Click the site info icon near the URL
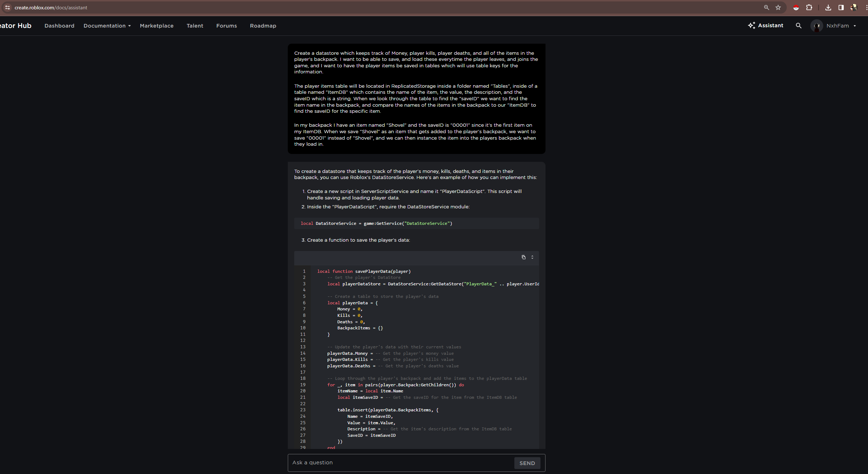The width and height of the screenshot is (868, 474). [7, 7]
